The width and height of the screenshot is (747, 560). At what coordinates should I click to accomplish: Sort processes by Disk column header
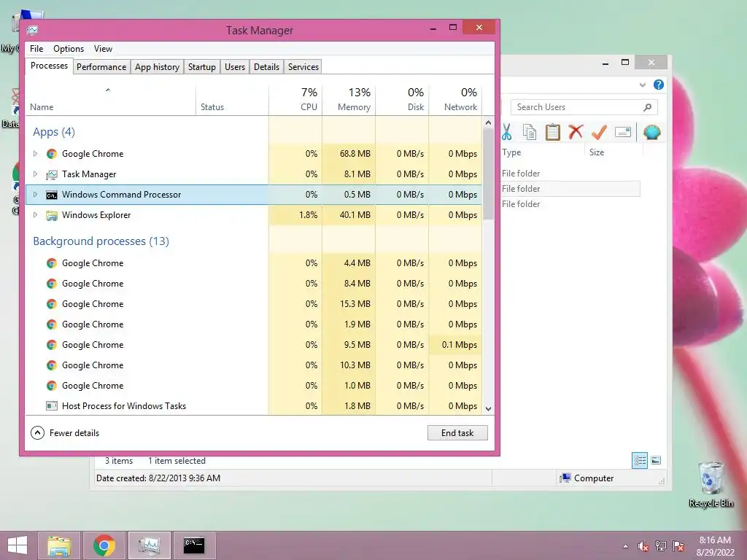[x=402, y=100]
